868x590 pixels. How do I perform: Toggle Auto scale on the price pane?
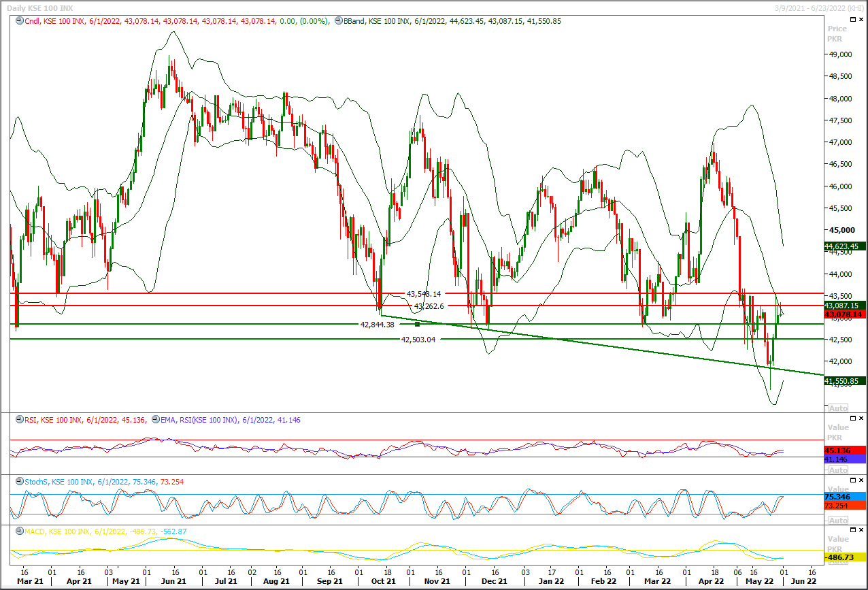839,408
